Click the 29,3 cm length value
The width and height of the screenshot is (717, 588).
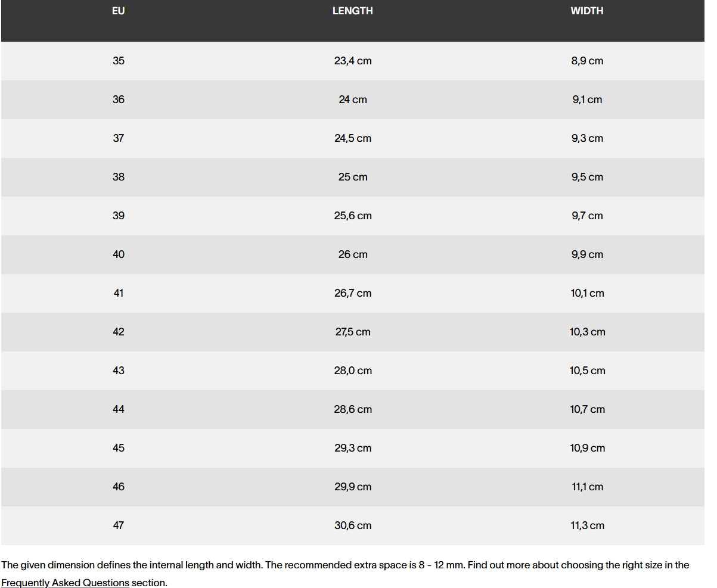click(353, 448)
